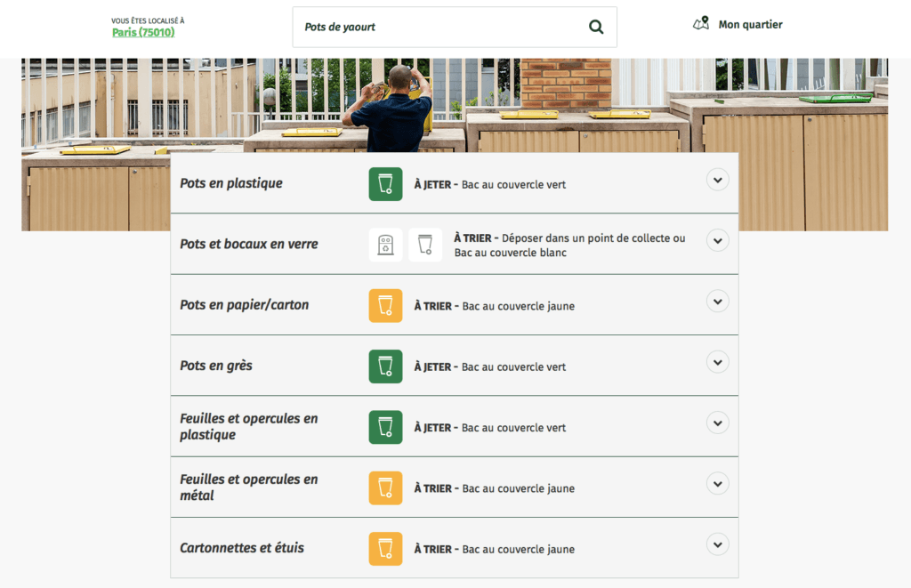The height and width of the screenshot is (588, 911).
Task: Select the Pots et bocaux en verre title
Action: 249,244
